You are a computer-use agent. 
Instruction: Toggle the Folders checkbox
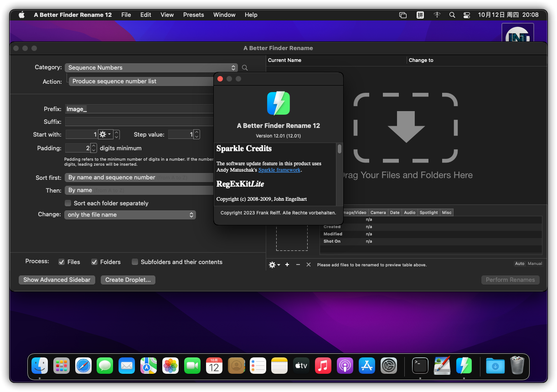tap(94, 262)
